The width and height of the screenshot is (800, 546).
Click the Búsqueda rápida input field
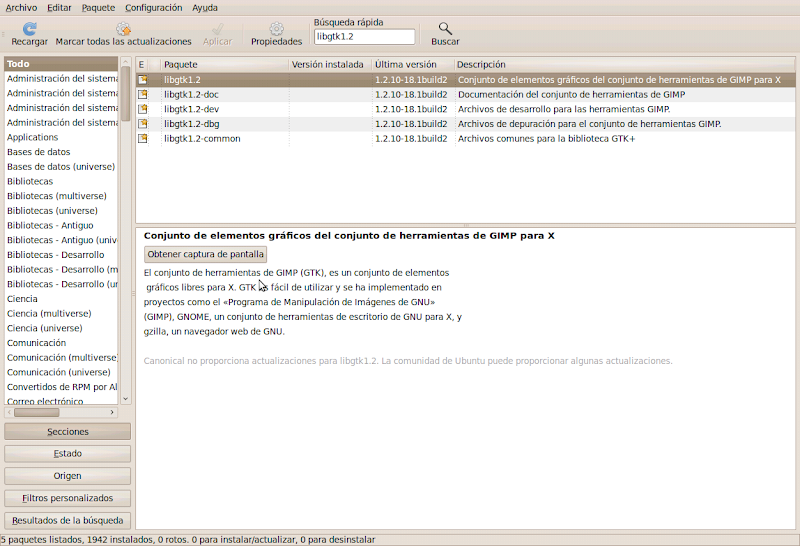click(364, 37)
